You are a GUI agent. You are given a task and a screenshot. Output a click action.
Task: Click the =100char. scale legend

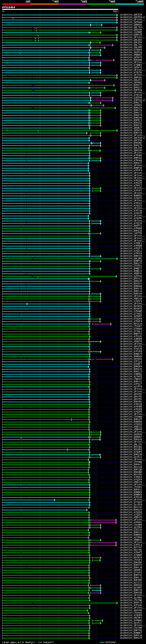(x=108, y=642)
